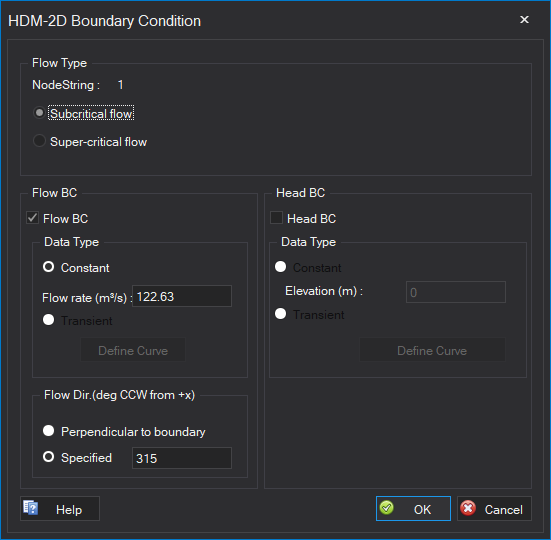
Task: Click the Specified direction angle field
Action: tap(182, 458)
